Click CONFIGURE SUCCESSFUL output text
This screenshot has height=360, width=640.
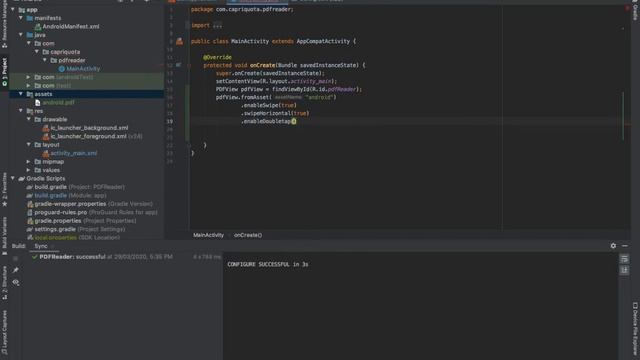(x=268, y=264)
